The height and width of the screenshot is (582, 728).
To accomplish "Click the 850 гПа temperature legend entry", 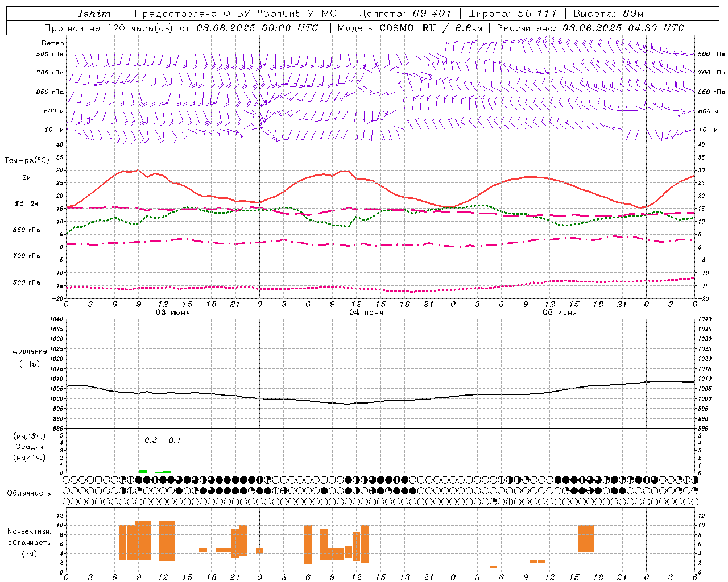I will (x=26, y=230).
